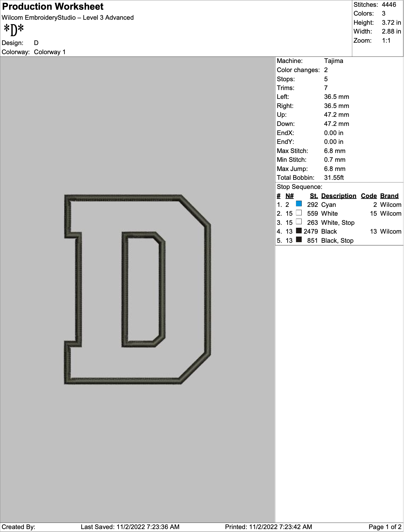Click the Zoom value 1:1
Screen dimensions: 404x532
tap(386, 41)
